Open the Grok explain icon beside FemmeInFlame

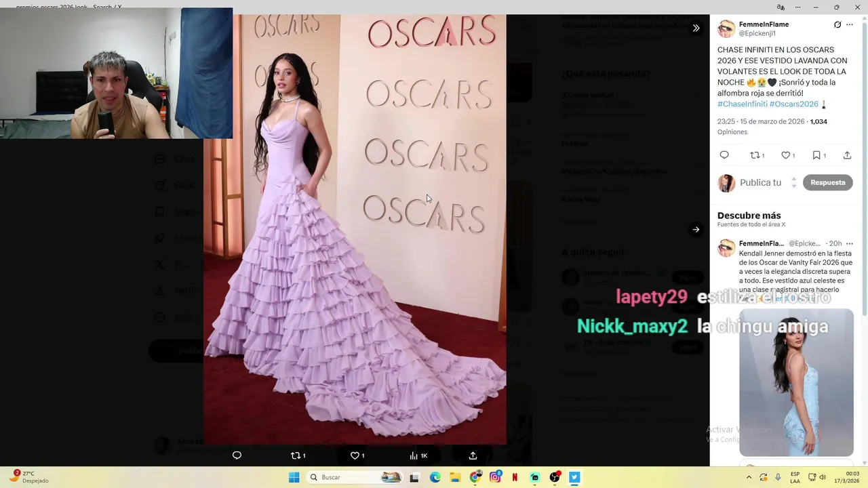tap(837, 24)
